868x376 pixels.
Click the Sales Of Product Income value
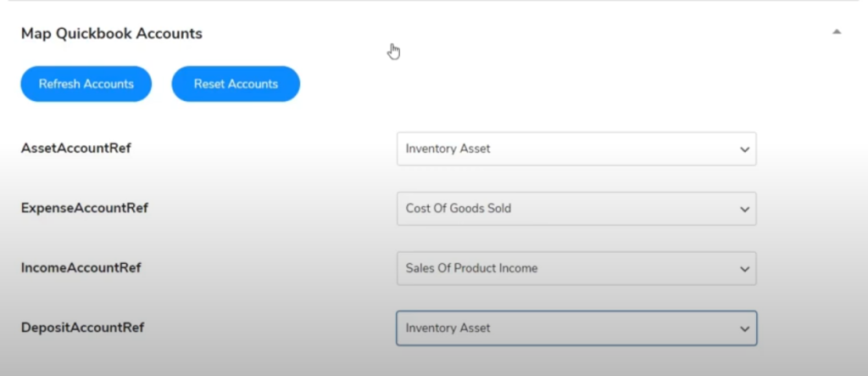[471, 268]
